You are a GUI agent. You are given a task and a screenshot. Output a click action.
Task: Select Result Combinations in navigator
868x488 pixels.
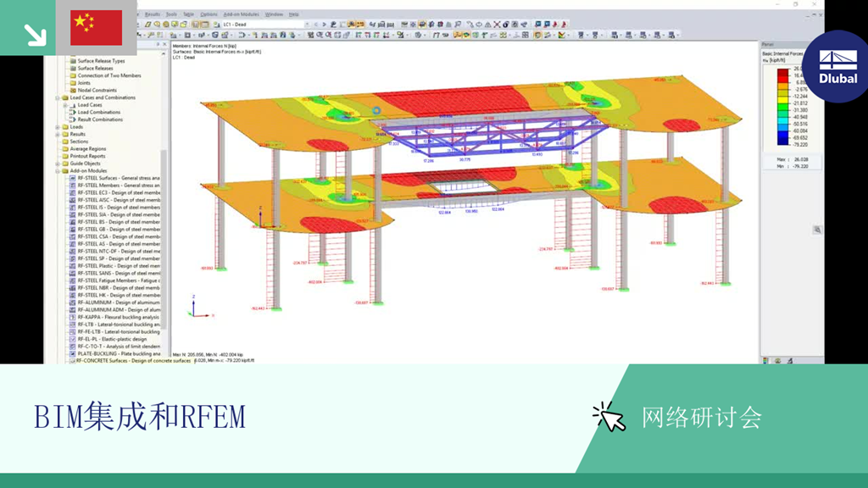point(100,119)
